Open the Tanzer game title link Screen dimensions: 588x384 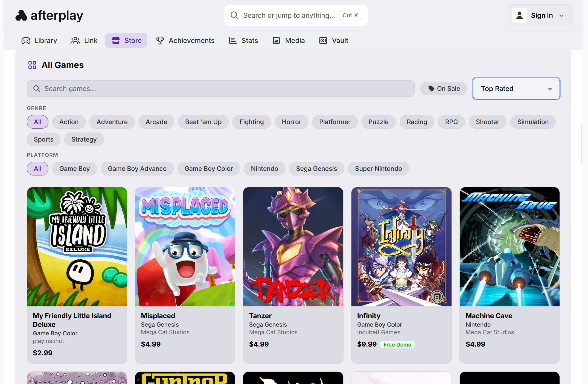coord(260,316)
